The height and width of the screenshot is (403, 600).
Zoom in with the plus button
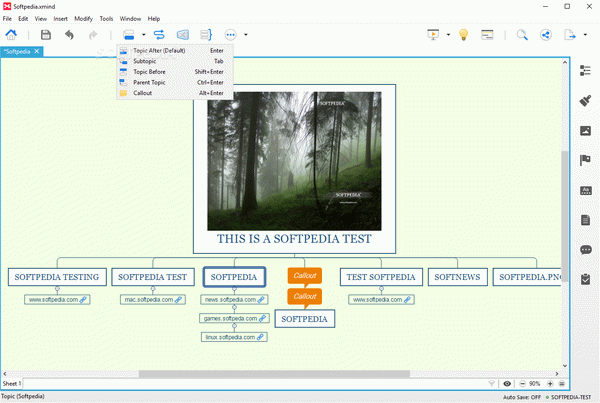550,383
